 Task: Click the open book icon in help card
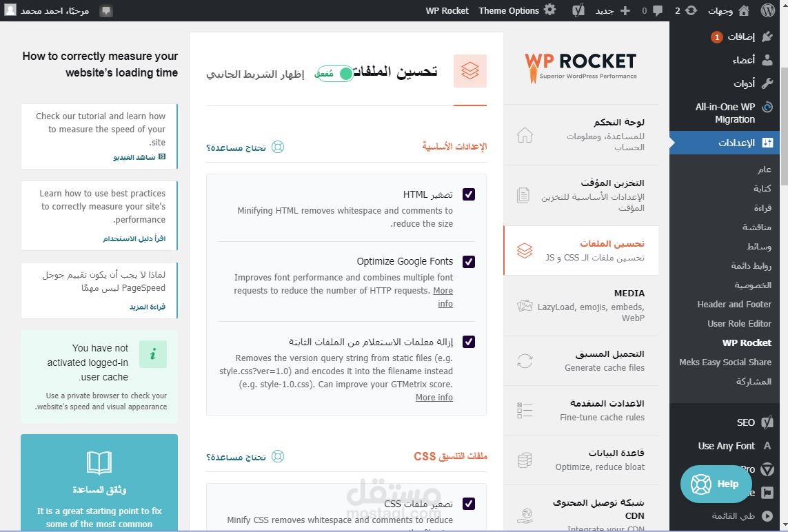pos(99,462)
